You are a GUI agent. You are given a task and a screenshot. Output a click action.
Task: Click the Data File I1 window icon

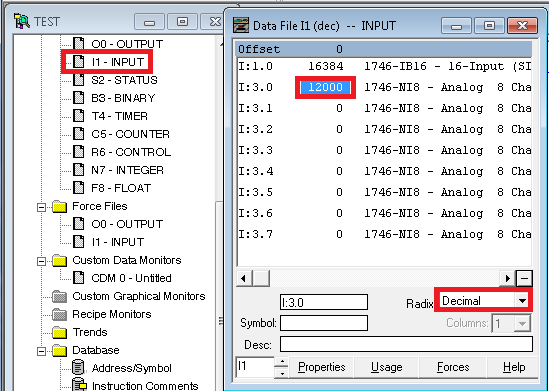[241, 25]
